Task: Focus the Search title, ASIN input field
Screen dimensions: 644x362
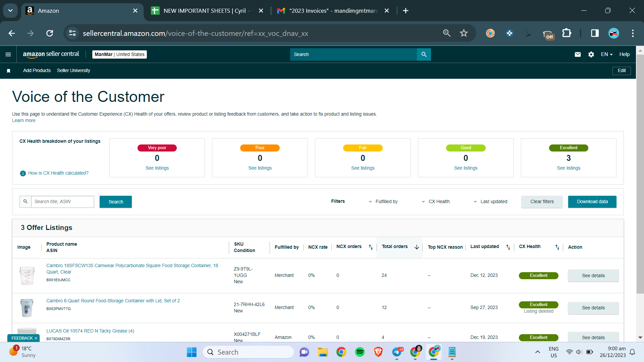Action: [x=63, y=202]
